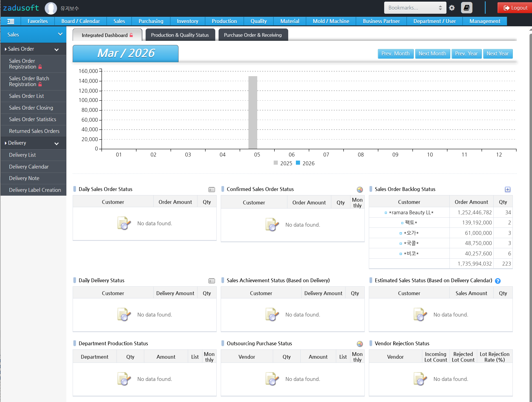The height and width of the screenshot is (402, 532).
Task: Open the Inventory menu
Action: tap(187, 21)
